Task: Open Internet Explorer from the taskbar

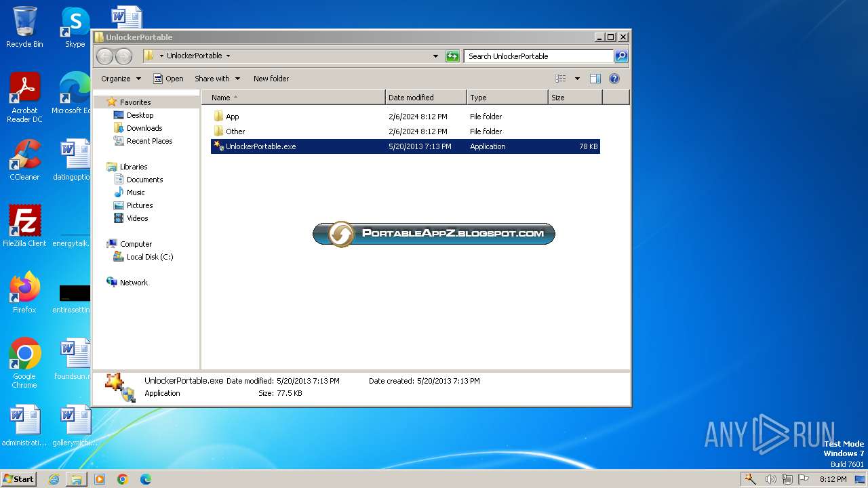Action: pyautogui.click(x=54, y=479)
